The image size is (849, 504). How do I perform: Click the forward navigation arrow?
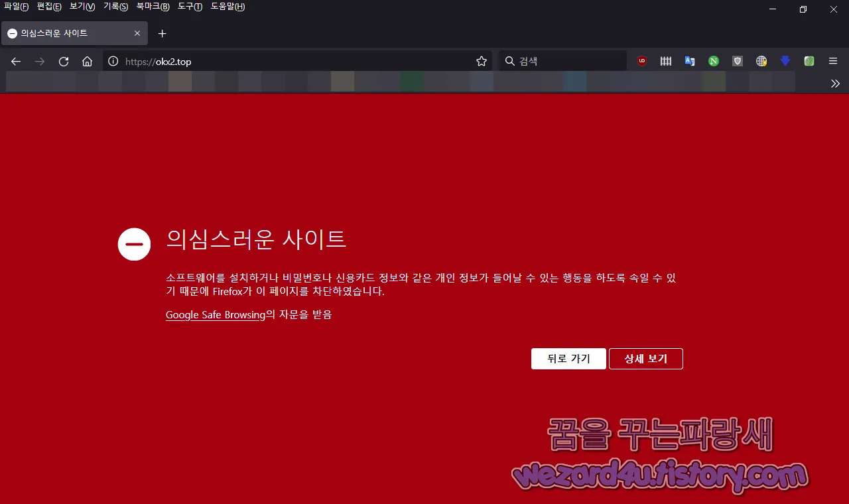click(x=40, y=61)
